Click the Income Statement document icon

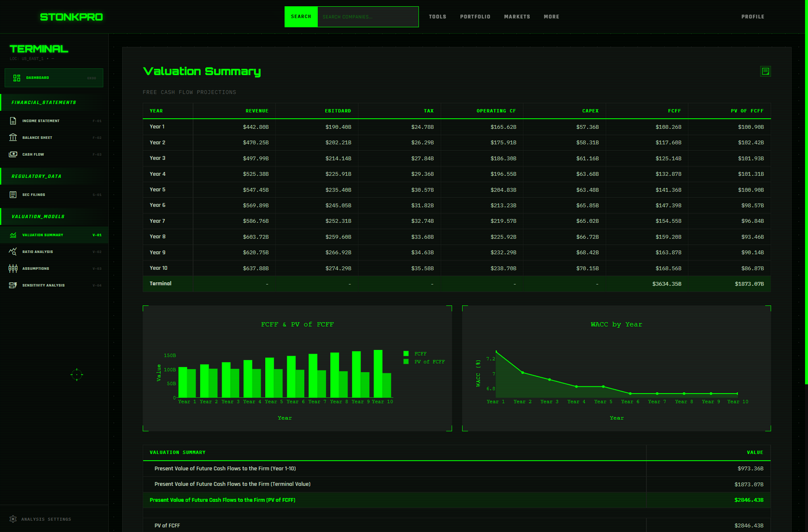tap(13, 121)
